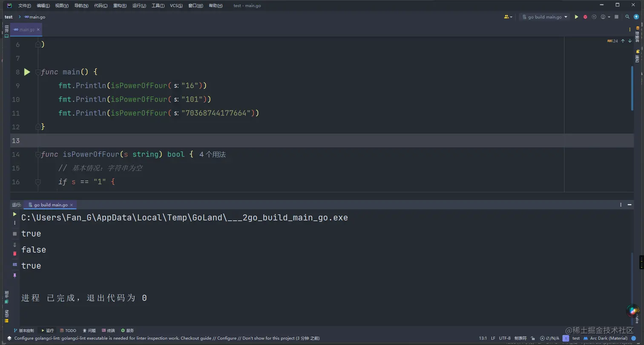Open the File menu
644x345 pixels.
click(25, 6)
